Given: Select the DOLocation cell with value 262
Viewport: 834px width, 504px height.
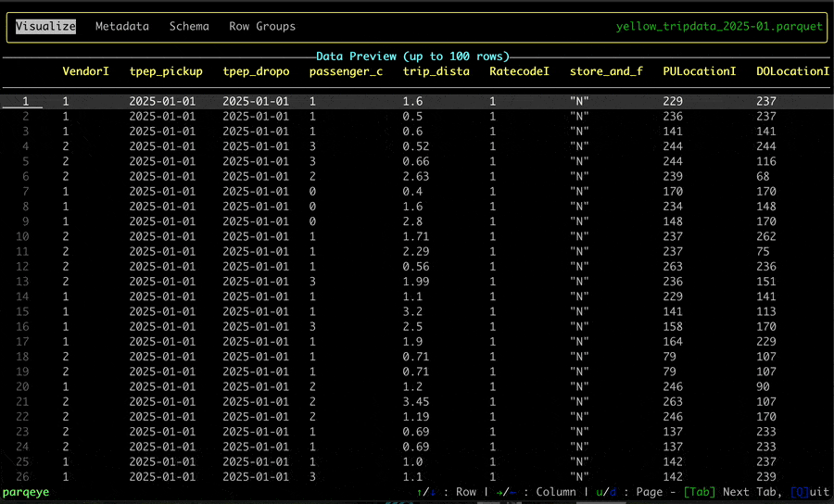Looking at the screenshot, I should click(x=766, y=237).
